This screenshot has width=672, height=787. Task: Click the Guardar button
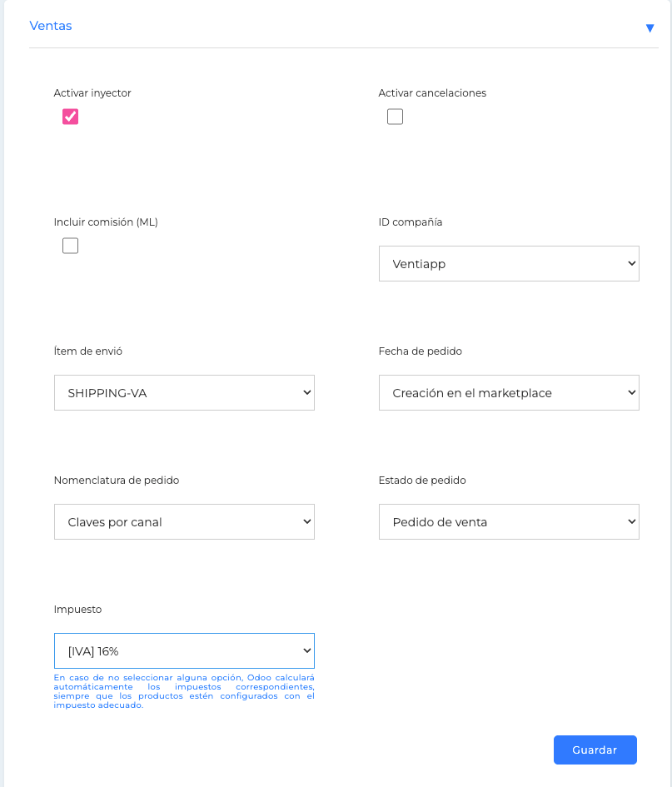595,750
